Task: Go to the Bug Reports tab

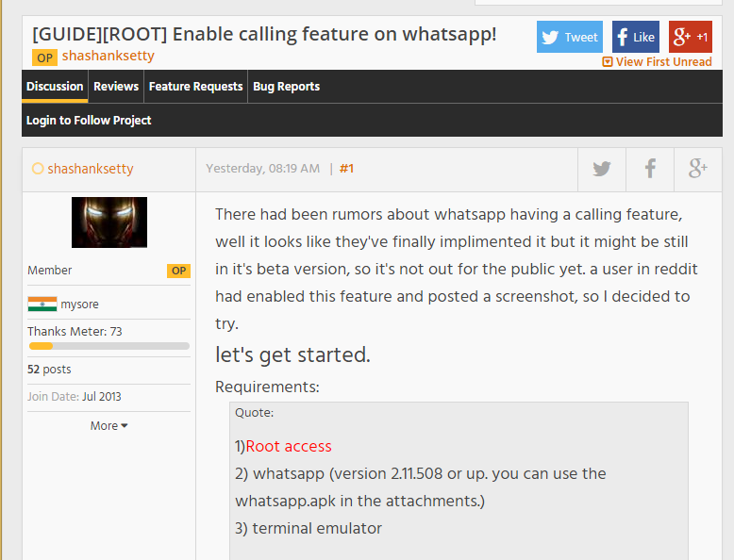Action: pyautogui.click(x=286, y=87)
